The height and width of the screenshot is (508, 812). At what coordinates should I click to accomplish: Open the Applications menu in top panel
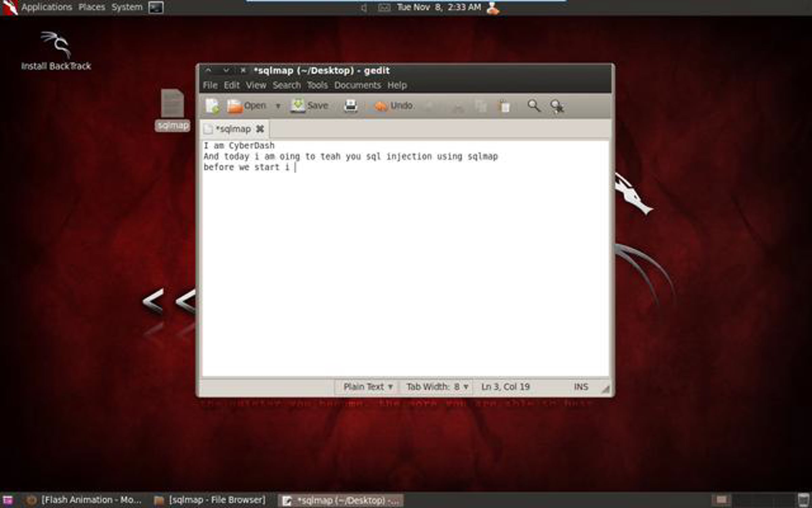(x=46, y=7)
